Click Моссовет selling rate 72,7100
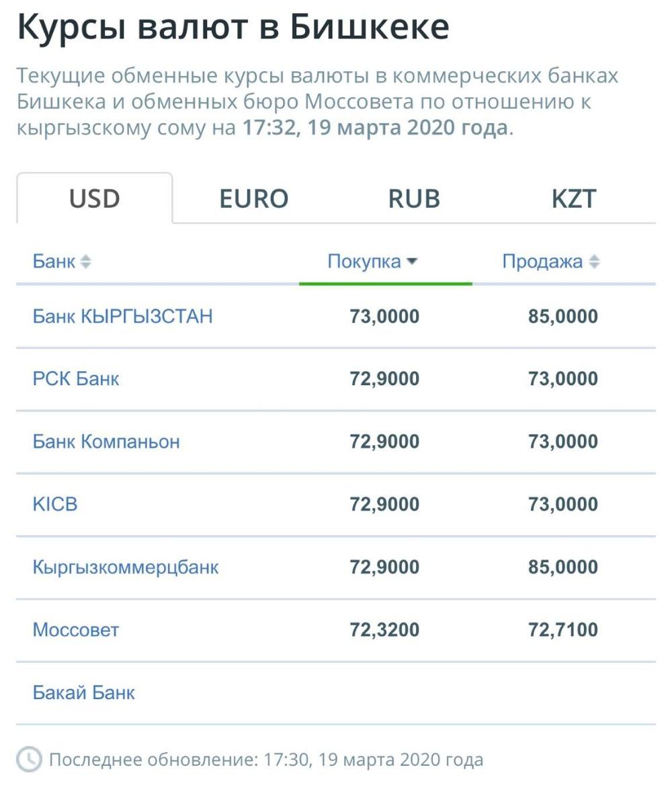 coord(563,630)
